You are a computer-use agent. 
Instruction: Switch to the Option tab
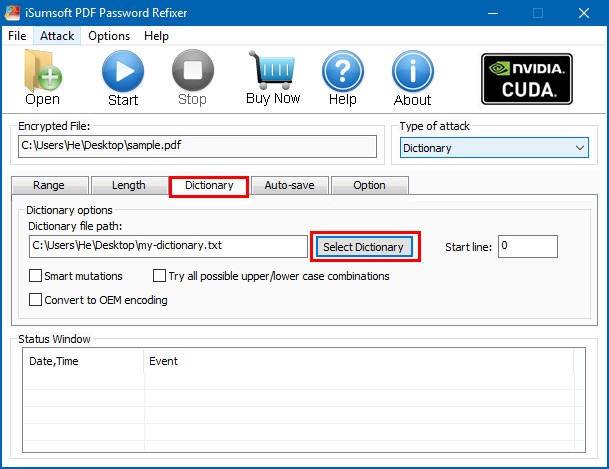coord(369,185)
